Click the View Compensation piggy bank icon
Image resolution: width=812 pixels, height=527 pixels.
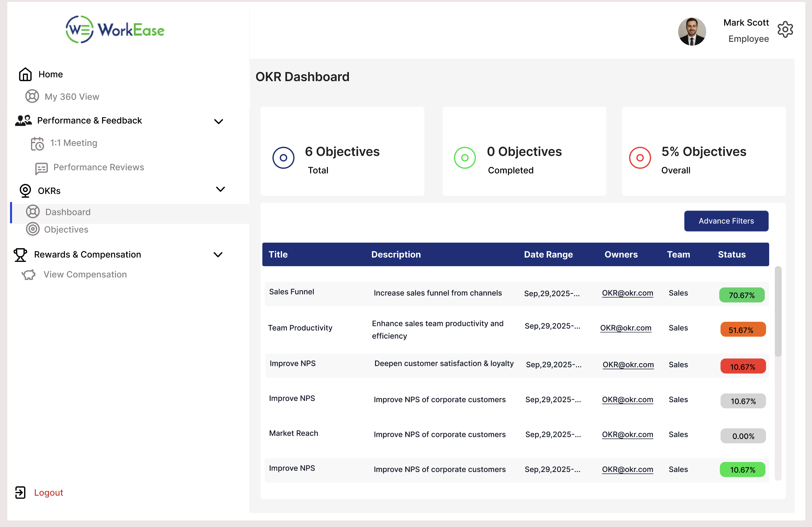point(29,275)
